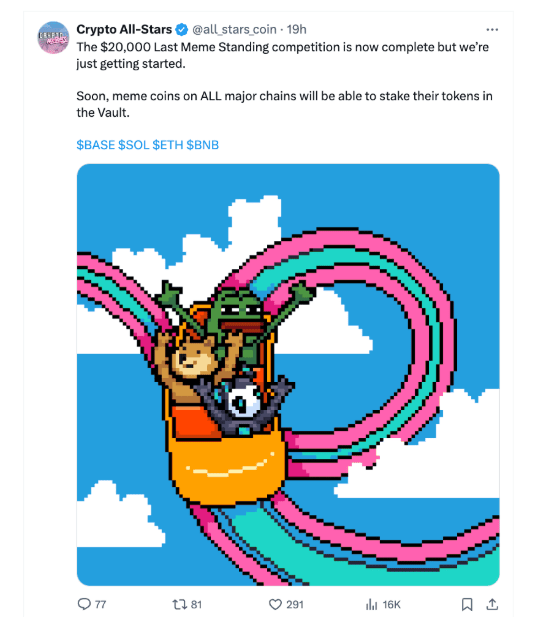View analytics via bar chart icon
546x637 pixels.
pyautogui.click(x=371, y=604)
